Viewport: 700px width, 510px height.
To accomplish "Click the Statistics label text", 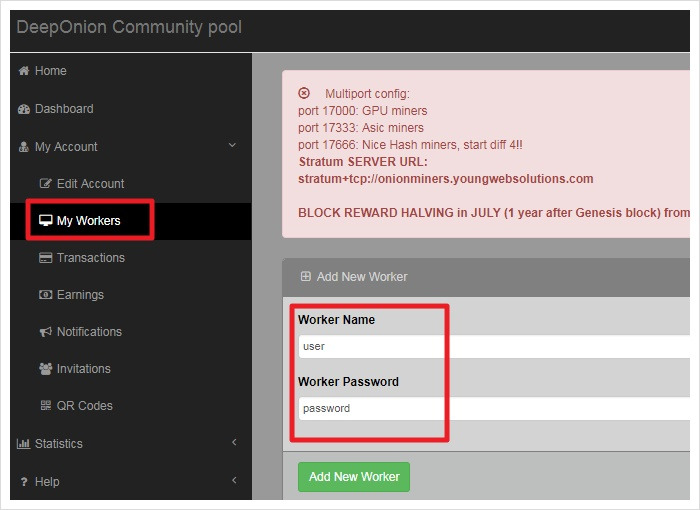I will (x=59, y=444).
